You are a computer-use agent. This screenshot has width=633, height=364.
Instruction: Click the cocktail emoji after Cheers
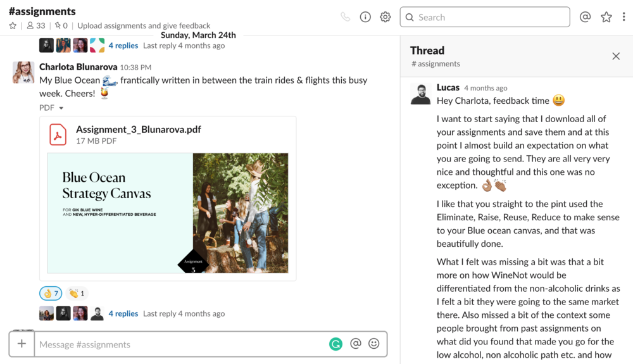tap(104, 93)
